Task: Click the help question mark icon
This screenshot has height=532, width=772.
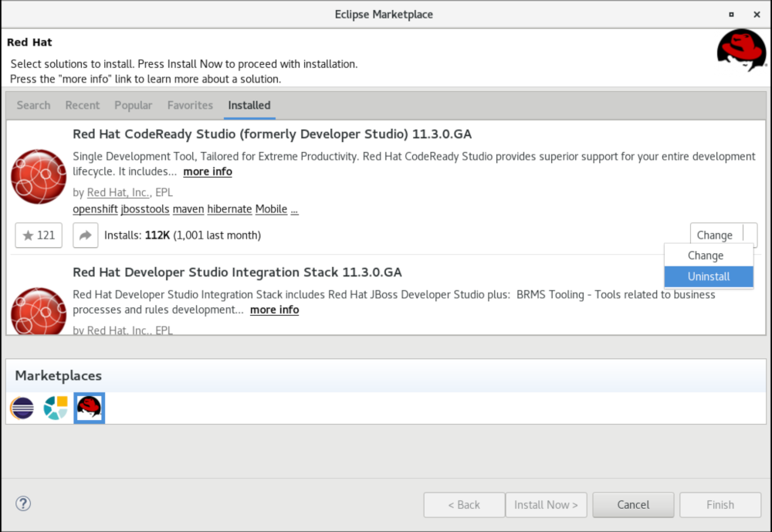Action: pyautogui.click(x=23, y=504)
